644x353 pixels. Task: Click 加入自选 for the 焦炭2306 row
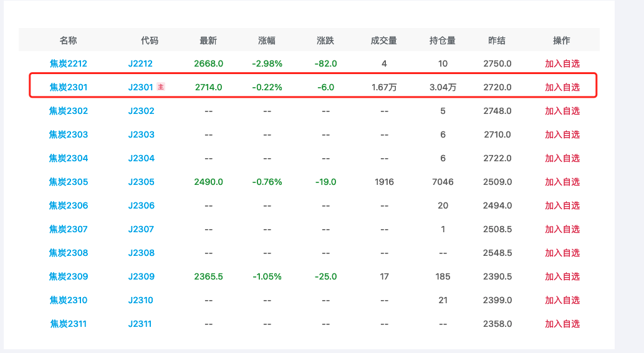(562, 205)
